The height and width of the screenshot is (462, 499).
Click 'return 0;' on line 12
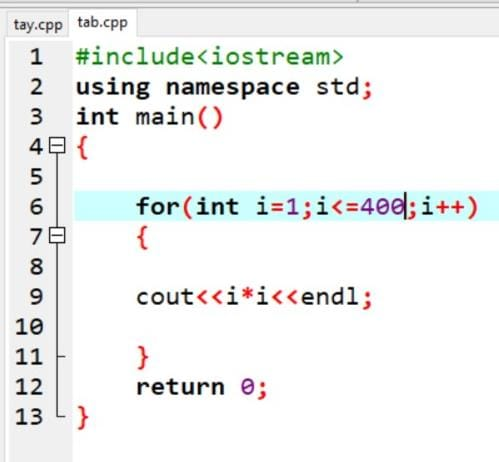point(202,387)
